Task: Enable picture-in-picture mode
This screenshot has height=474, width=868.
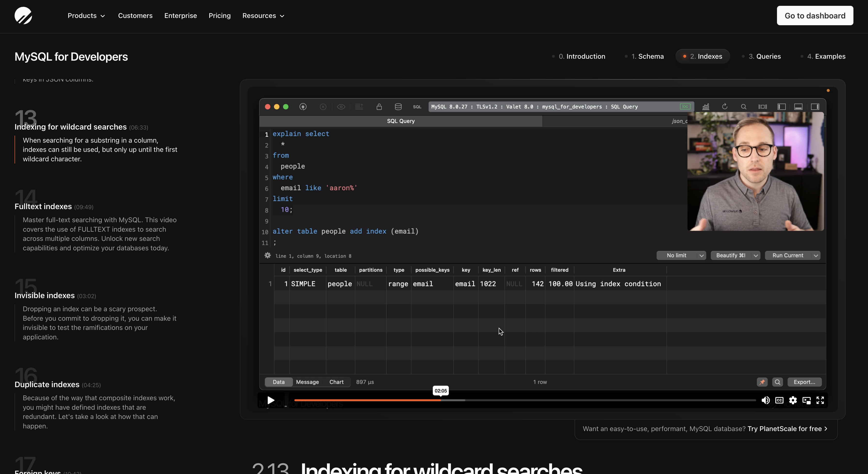Action: (x=807, y=400)
